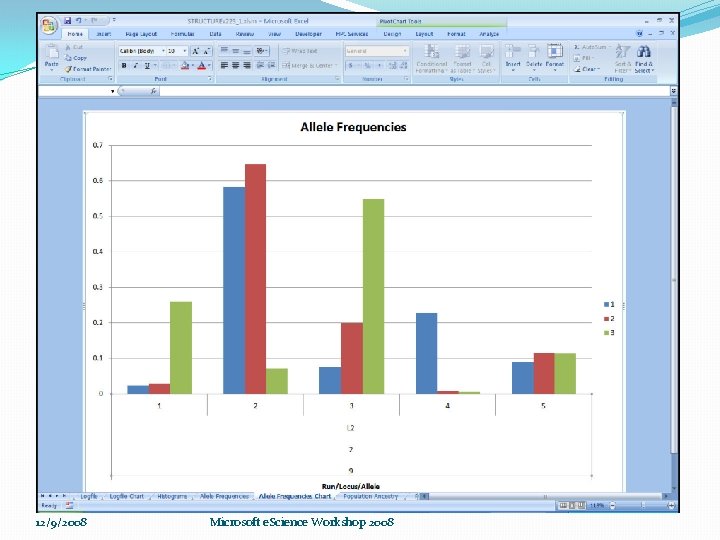The image size is (720, 540).
Task: Open the Formulas ribbon tab
Action: point(182,34)
